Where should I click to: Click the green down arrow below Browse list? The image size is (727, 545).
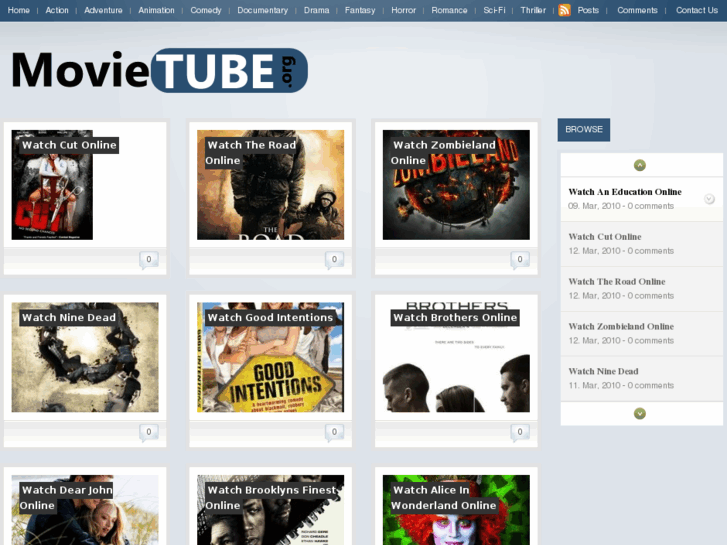[x=640, y=413]
